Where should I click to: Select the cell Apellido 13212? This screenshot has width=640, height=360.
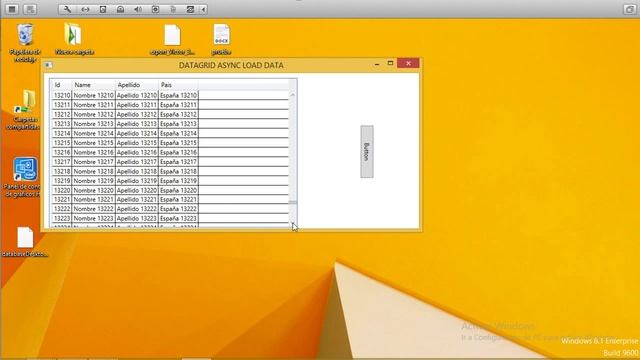(137, 114)
